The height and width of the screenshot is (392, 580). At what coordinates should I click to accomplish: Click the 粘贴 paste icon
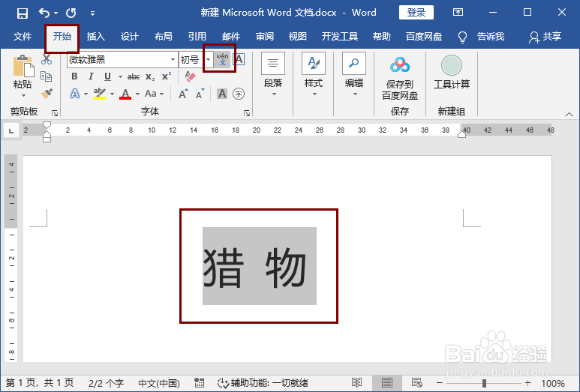click(23, 66)
